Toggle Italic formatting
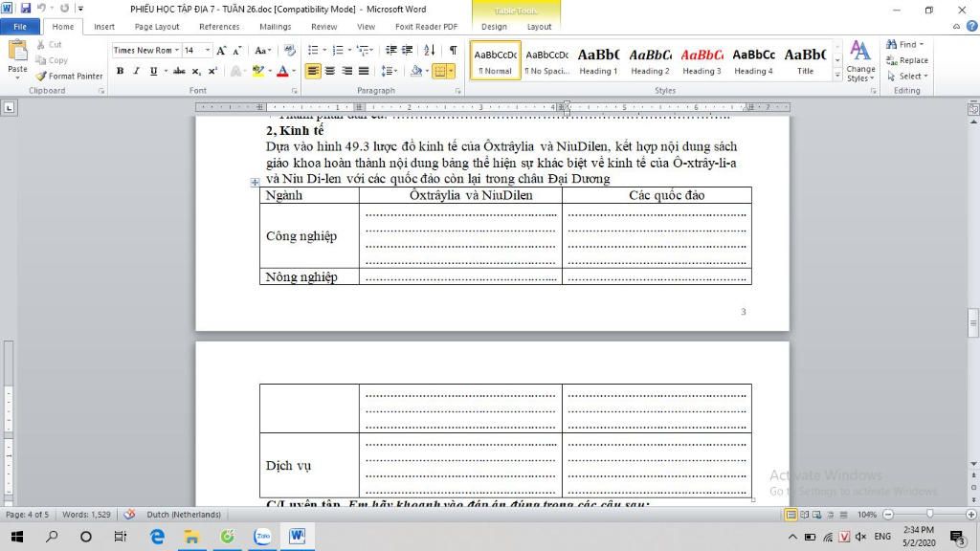Screen dimensions: 980x551 pyautogui.click(x=136, y=71)
